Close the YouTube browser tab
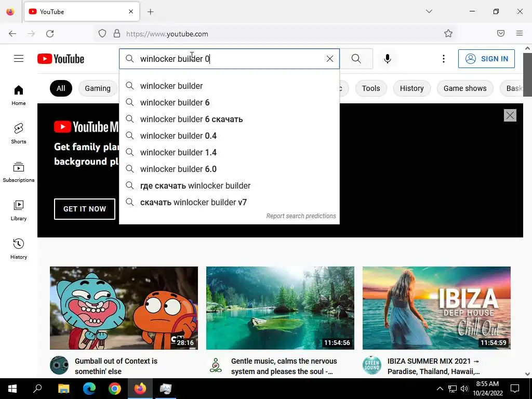The image size is (532, 399). point(131,11)
